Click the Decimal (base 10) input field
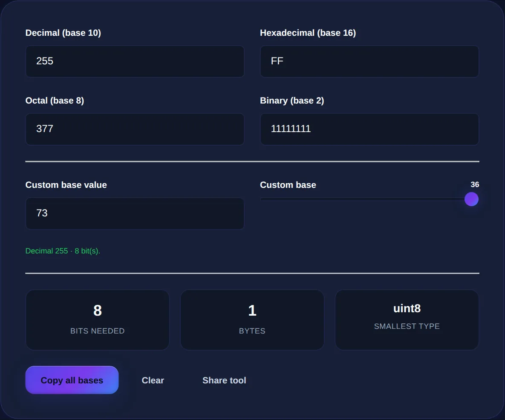Viewport: 505px width, 420px height. (135, 61)
